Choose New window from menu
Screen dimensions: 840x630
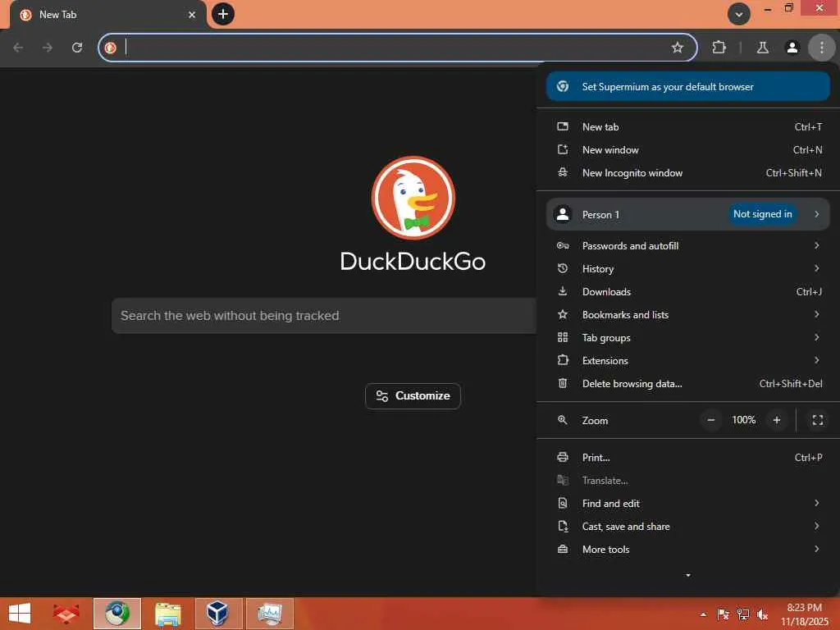[x=688, y=150]
